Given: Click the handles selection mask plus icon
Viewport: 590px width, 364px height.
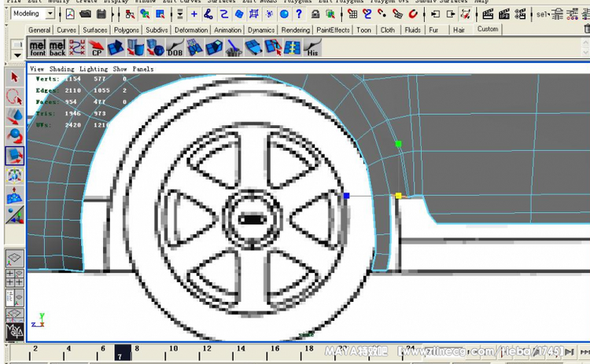Looking at the screenshot, I should 194,14.
